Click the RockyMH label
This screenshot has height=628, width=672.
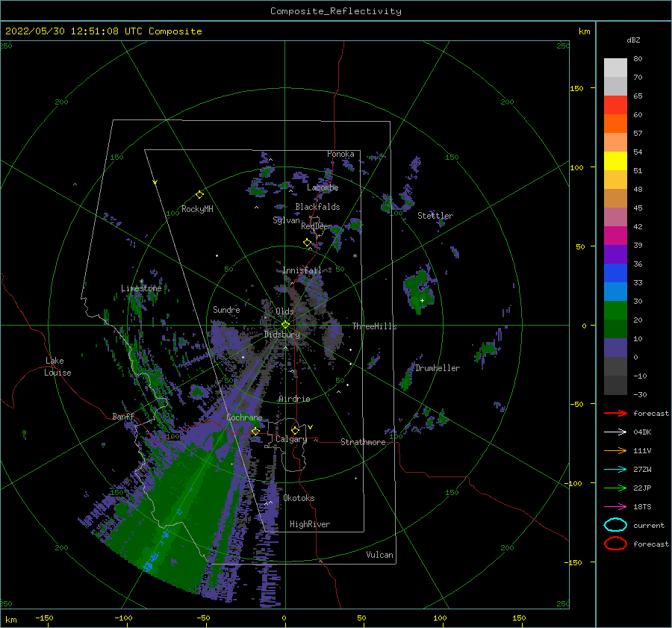pyautogui.click(x=197, y=209)
